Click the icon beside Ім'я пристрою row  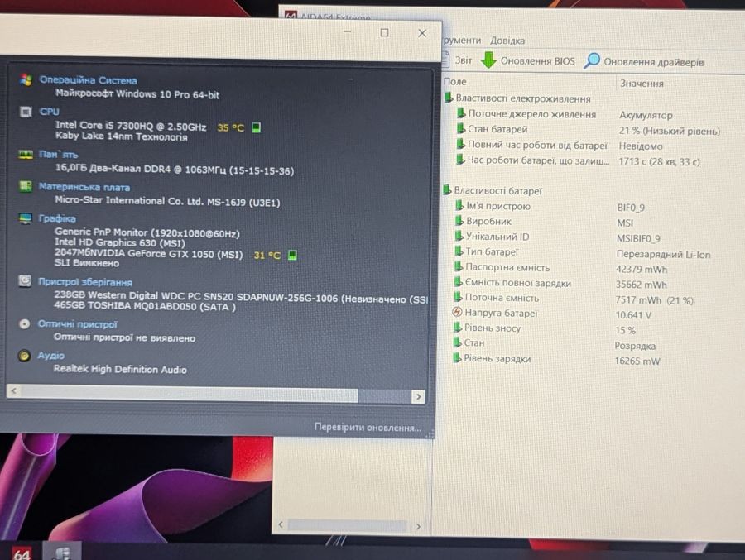tap(459, 206)
